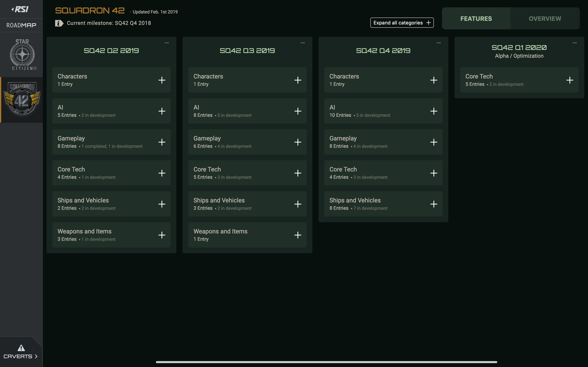Collapse the SQ42 Q3 2019 column

point(303,43)
